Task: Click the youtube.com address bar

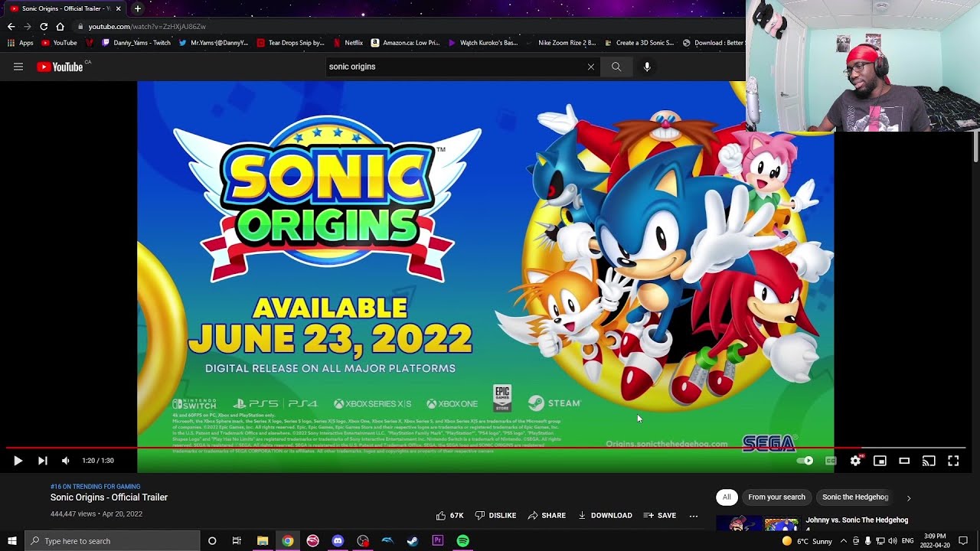Action: [x=406, y=27]
